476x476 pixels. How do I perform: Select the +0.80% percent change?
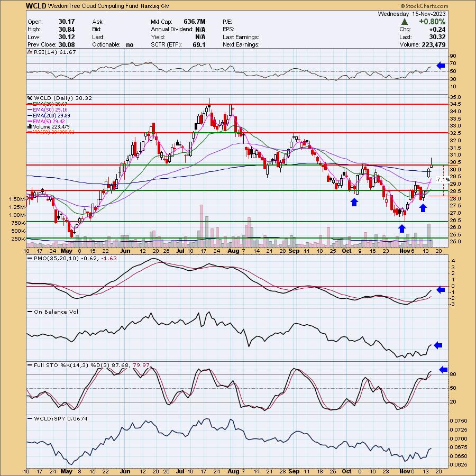[x=432, y=22]
